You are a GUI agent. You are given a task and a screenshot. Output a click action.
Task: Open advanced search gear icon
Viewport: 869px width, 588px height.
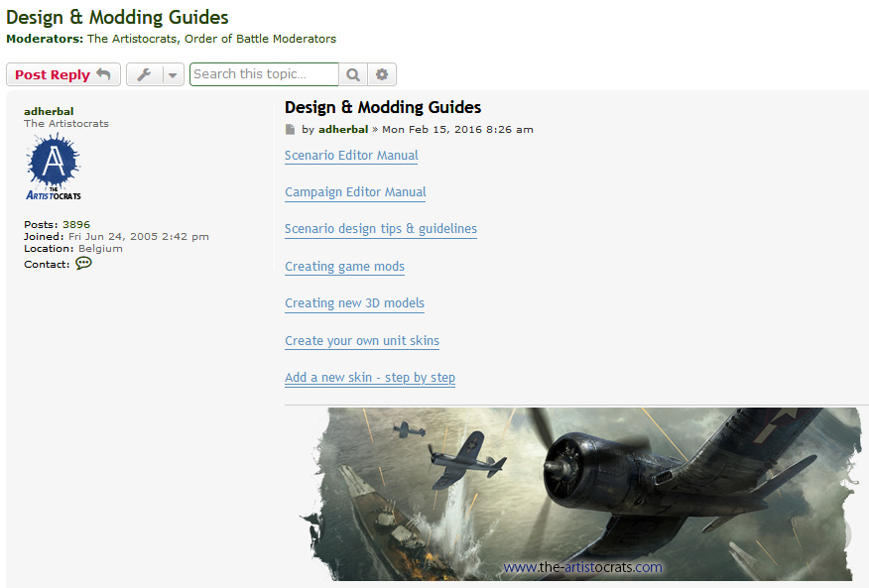(382, 74)
